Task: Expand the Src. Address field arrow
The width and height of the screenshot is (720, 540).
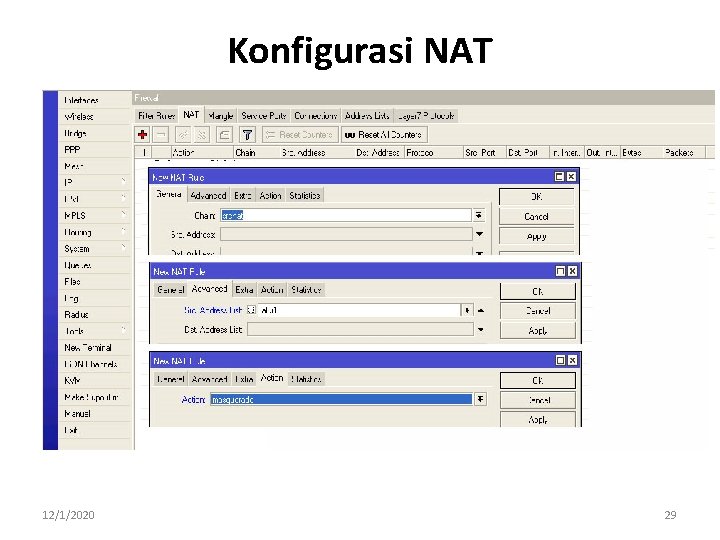Action: 479,234
